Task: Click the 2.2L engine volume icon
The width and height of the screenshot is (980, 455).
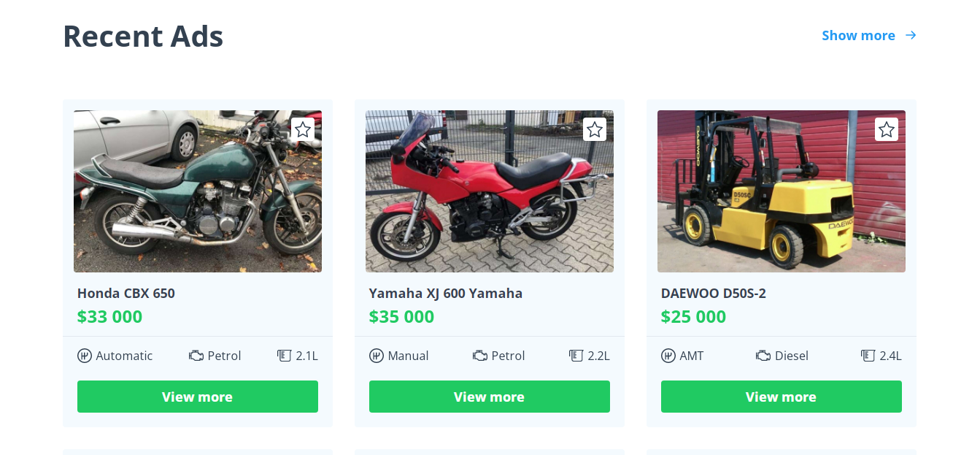Action: pos(576,356)
